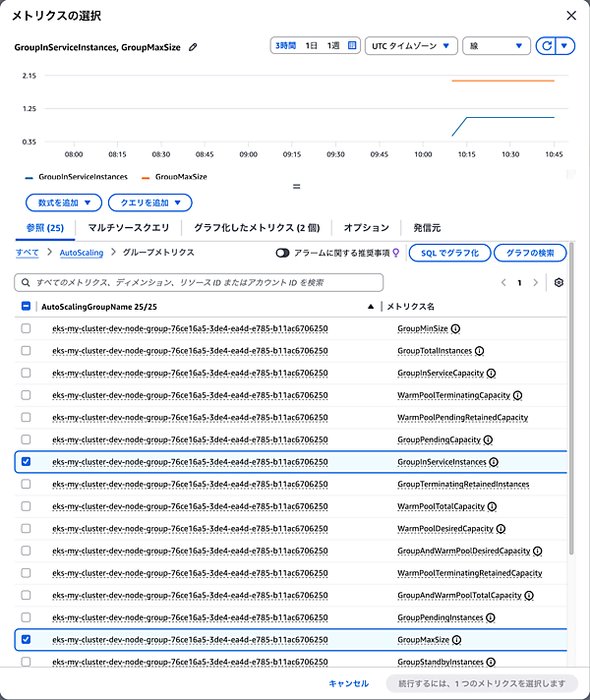Open info icon for GroupPendingInstances
Image resolution: width=590 pixels, height=700 pixels.
(491, 617)
